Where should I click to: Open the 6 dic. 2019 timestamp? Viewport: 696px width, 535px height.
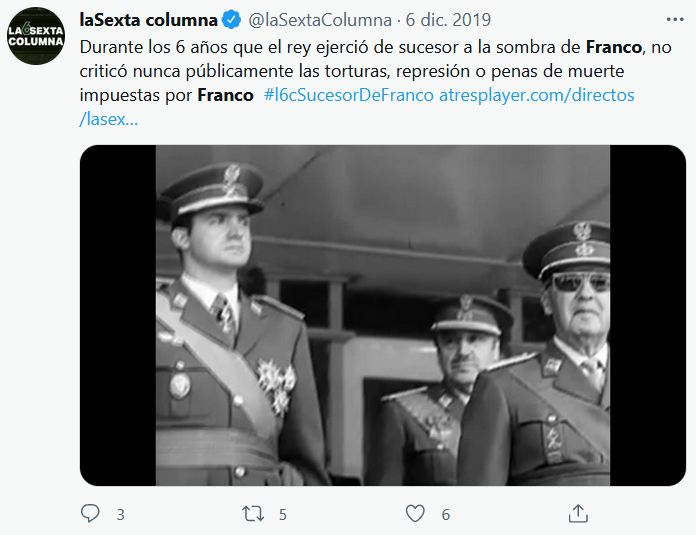(x=448, y=20)
